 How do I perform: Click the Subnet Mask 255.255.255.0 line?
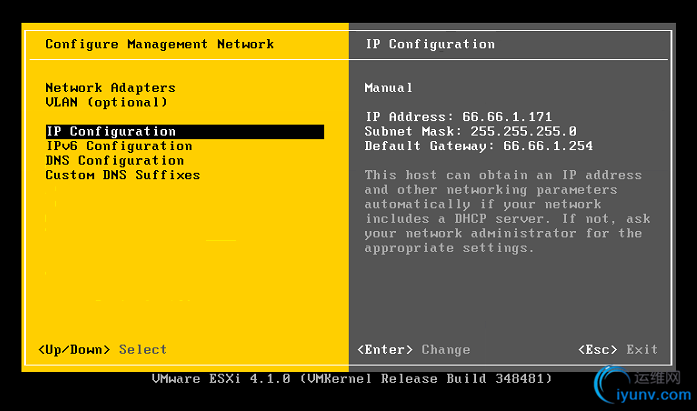coord(470,132)
